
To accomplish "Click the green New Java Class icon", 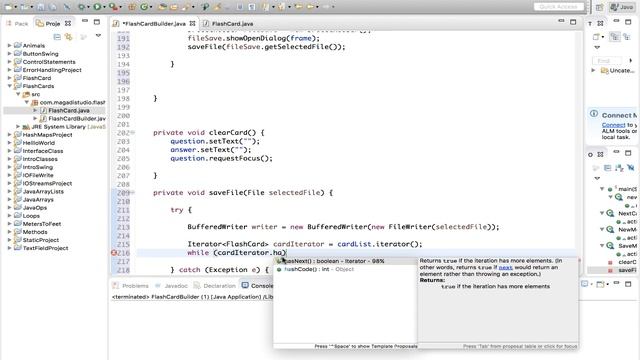I will click(x=144, y=7).
